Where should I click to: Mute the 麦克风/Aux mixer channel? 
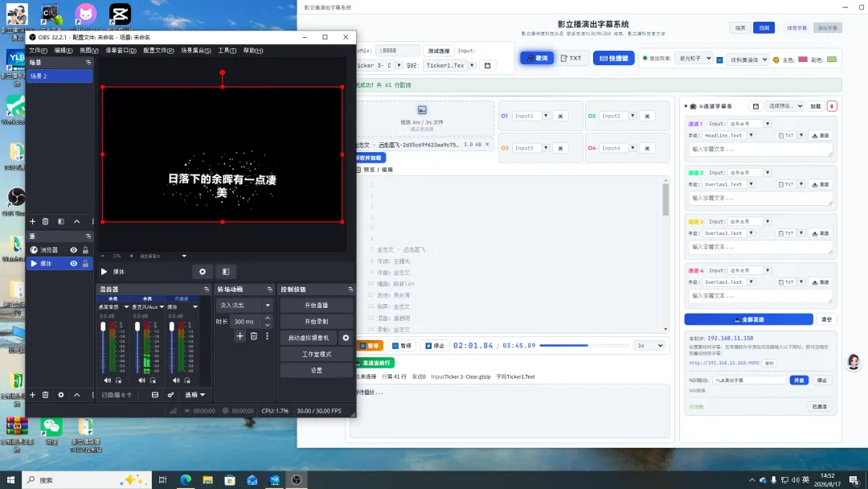coord(141,380)
